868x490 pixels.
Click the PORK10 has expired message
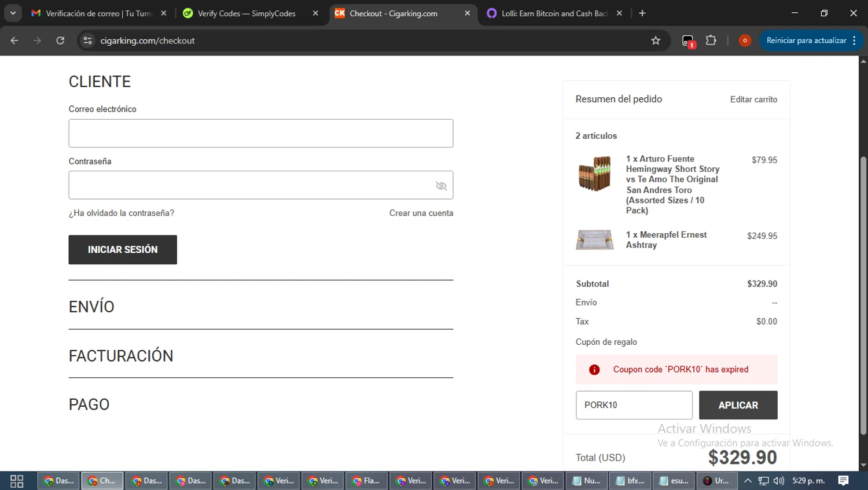click(x=681, y=370)
